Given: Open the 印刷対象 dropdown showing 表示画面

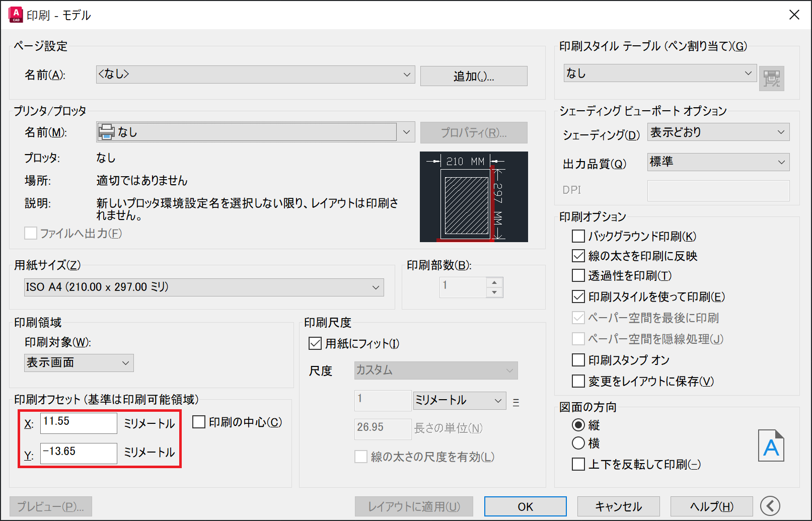Looking at the screenshot, I should tap(125, 362).
